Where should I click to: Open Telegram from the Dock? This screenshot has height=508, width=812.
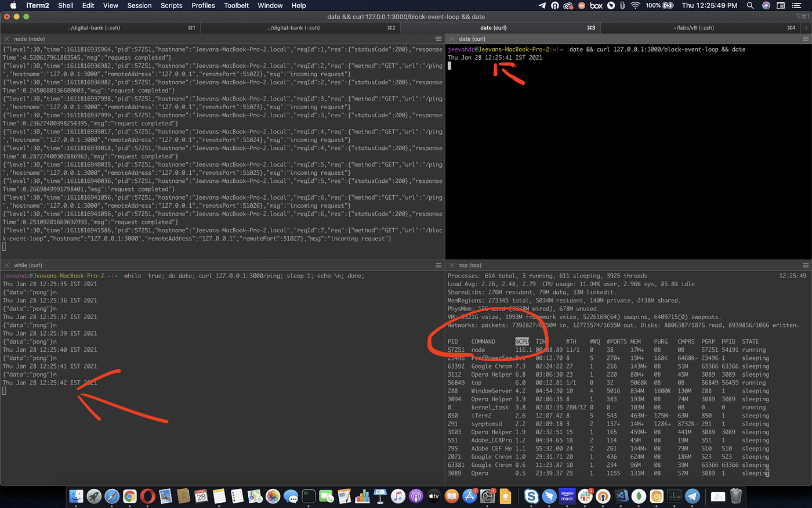[x=691, y=496]
